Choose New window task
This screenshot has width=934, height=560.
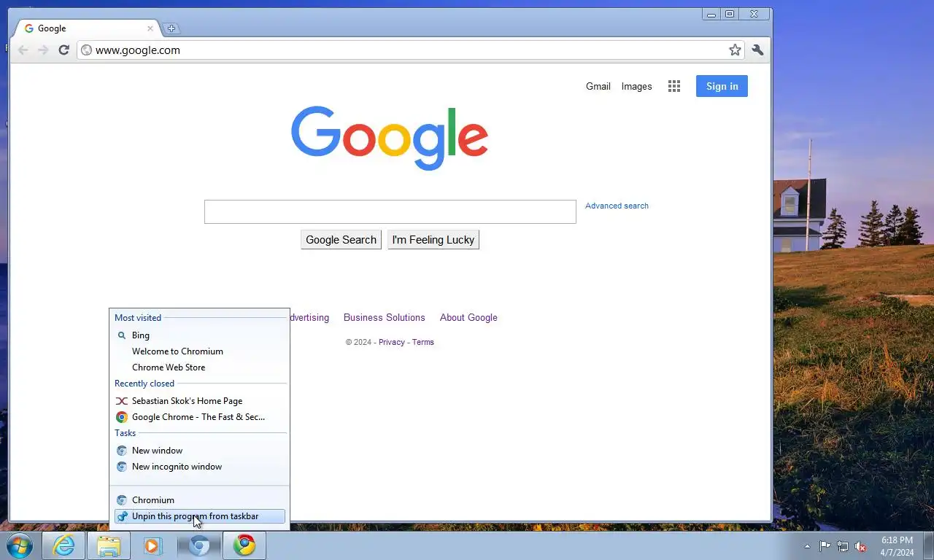[x=200, y=451]
